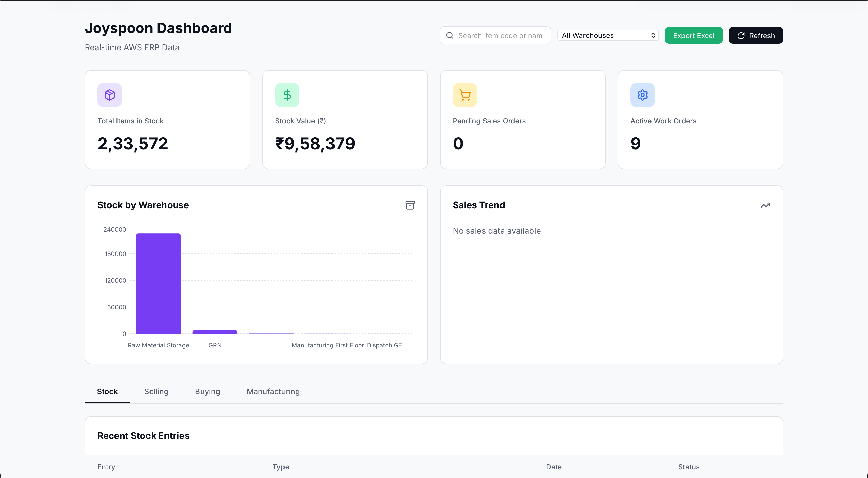Click the GRN axis label
The height and width of the screenshot is (478, 868).
click(215, 345)
